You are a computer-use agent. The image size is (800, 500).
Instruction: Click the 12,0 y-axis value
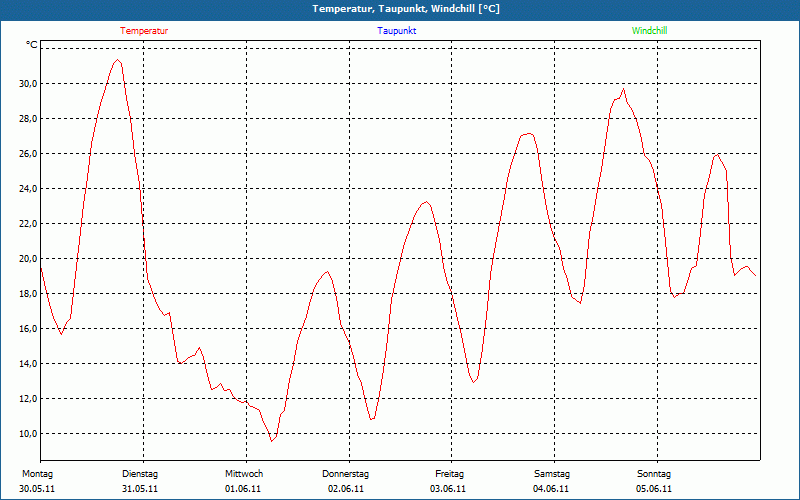pos(28,398)
